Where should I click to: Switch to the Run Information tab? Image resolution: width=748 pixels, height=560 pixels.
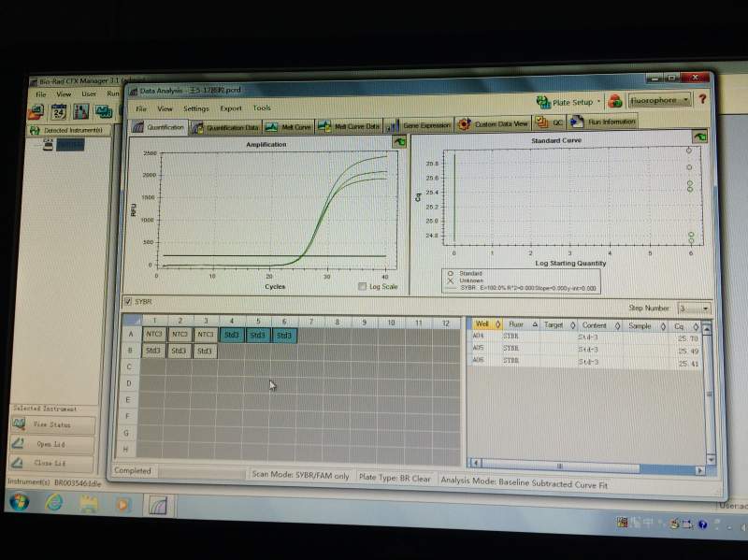[603, 122]
